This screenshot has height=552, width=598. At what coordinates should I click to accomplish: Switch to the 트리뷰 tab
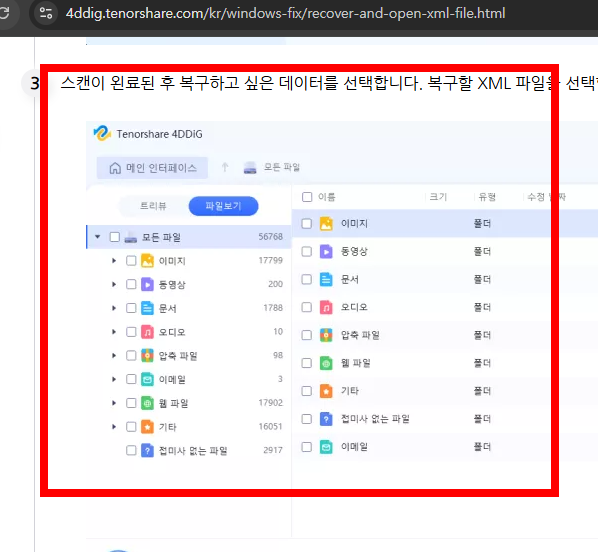[153, 206]
